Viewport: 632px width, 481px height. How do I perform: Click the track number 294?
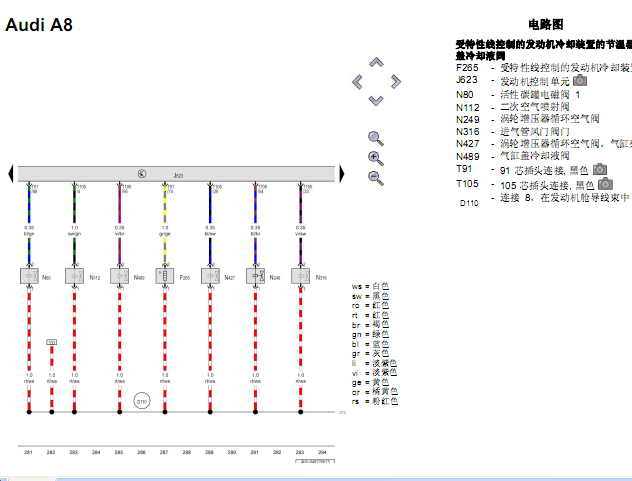(x=322, y=452)
